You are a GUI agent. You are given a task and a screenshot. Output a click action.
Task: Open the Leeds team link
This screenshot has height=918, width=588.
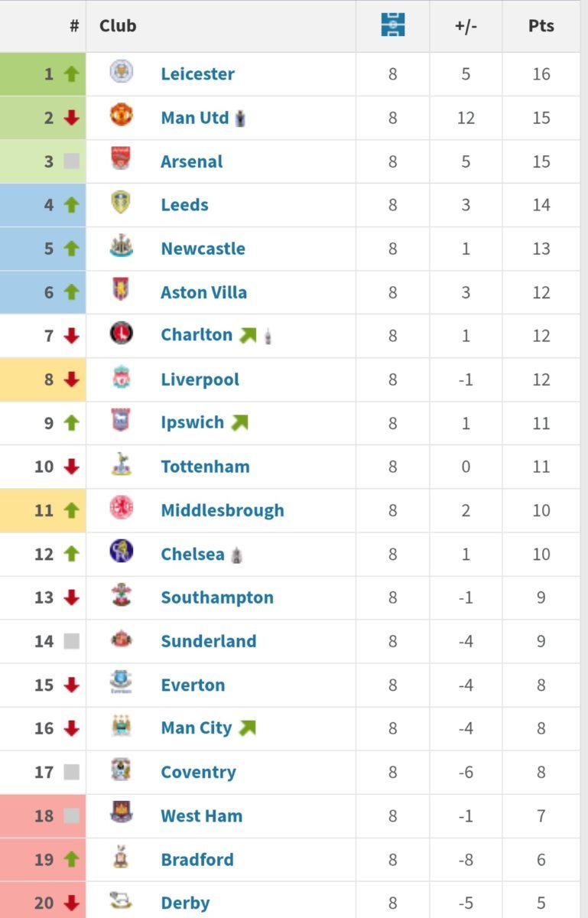point(184,205)
